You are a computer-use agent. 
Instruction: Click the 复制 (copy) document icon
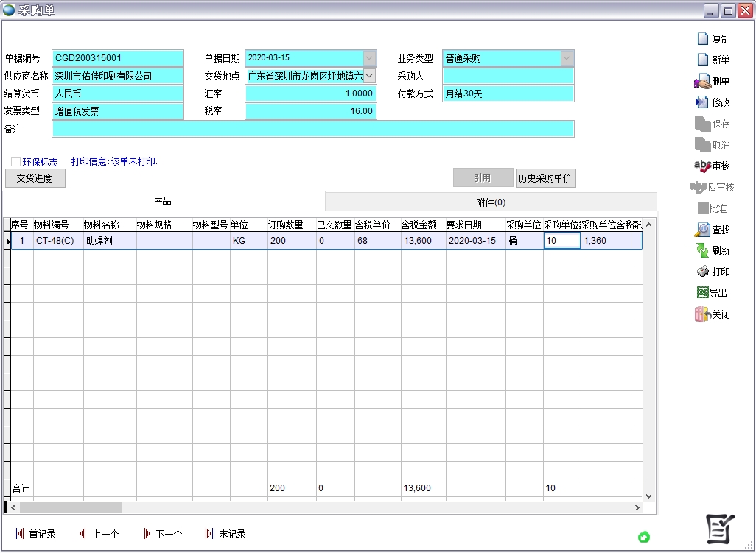[x=703, y=39]
